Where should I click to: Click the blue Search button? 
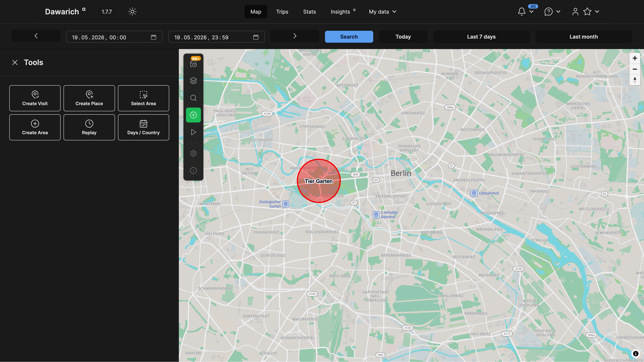pos(349,37)
